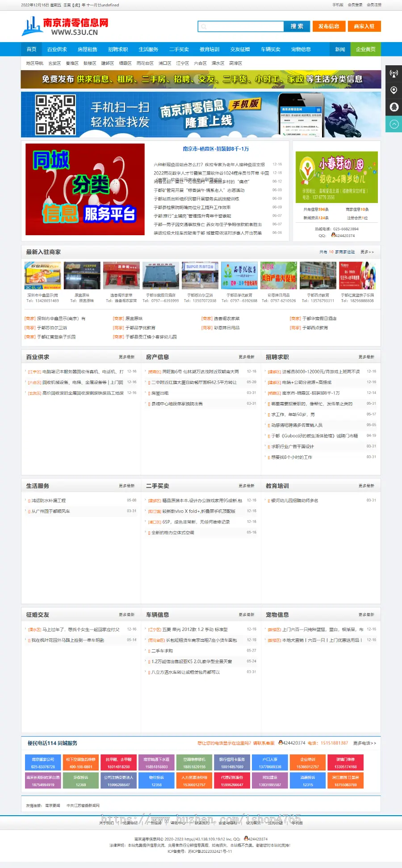Screen dimensions: 402x868
Task: Open 更多最新 in 宠物信息 section
Action: [x=366, y=615]
